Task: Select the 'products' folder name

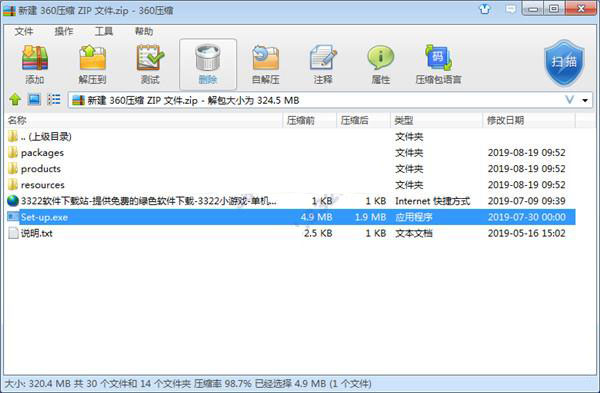Action: (41, 169)
